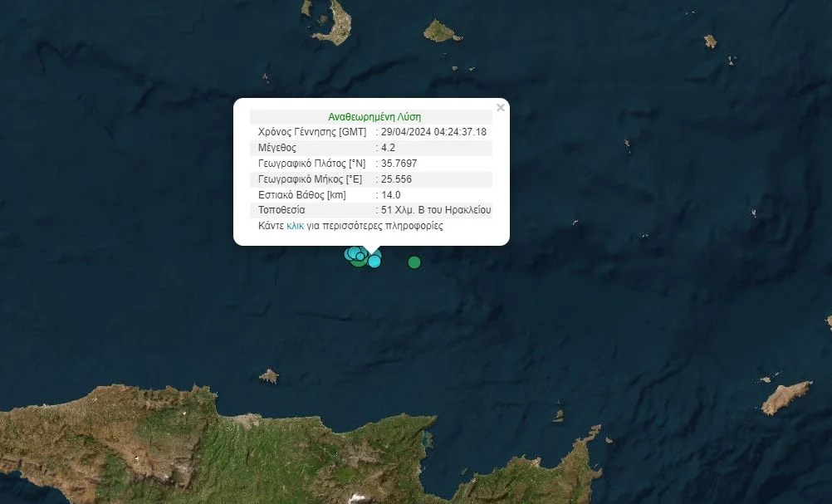The height and width of the screenshot is (504, 832).
Task: Click the focal depth value 14.0
Action: [x=390, y=195]
